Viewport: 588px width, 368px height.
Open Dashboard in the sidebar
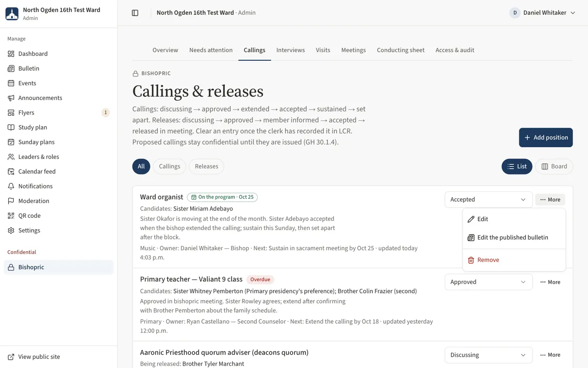coord(59,53)
